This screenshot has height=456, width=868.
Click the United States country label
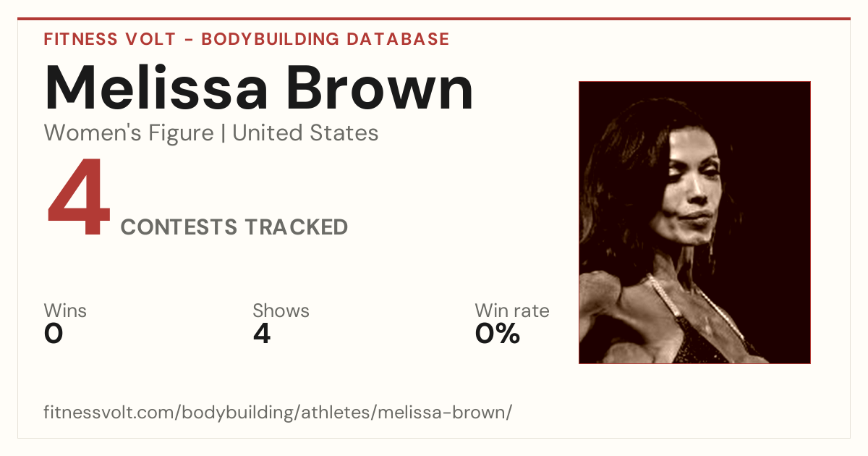(x=305, y=133)
